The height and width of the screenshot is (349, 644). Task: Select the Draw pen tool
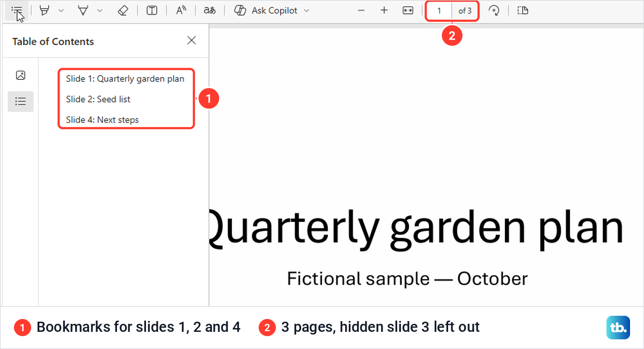[83, 11]
